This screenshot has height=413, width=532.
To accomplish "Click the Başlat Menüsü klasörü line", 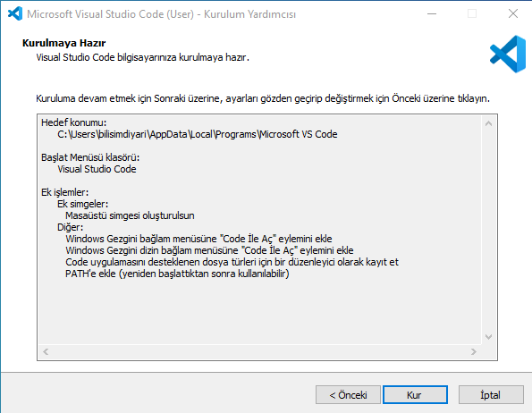I will pos(90,157).
